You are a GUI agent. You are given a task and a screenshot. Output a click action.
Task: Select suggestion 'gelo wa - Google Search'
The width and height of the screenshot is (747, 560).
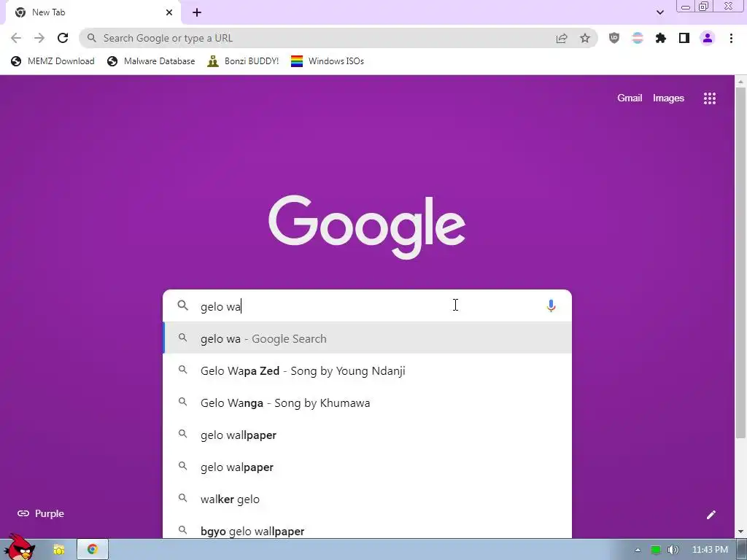coord(367,338)
